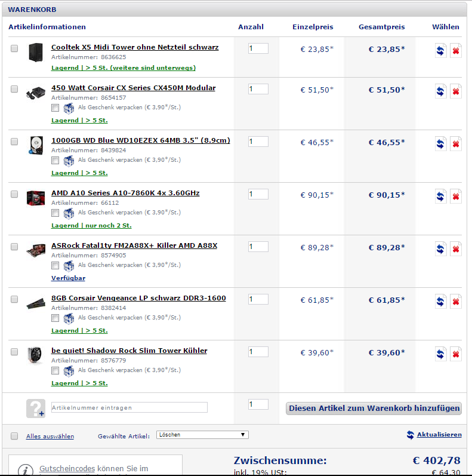The image size is (472, 476).
Task: Click gift box icon in Corsair CX450M row
Action: (x=69, y=108)
